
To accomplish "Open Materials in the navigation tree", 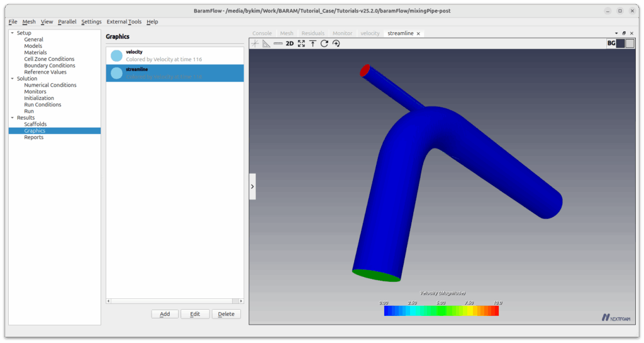I will point(35,53).
